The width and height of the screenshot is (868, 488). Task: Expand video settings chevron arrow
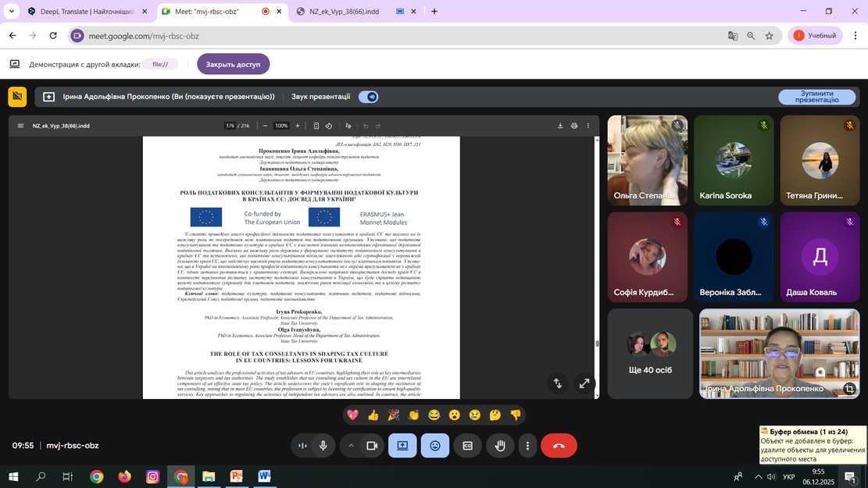351,445
